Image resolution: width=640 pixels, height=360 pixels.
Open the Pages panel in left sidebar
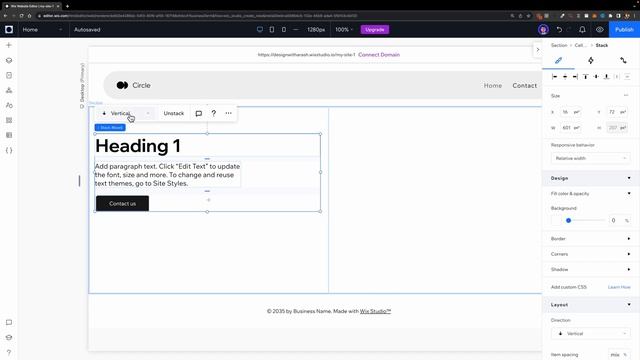click(x=9, y=76)
